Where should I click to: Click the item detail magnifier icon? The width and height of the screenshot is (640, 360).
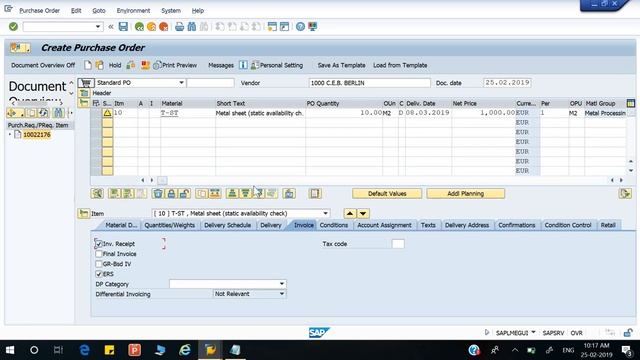pos(97,193)
